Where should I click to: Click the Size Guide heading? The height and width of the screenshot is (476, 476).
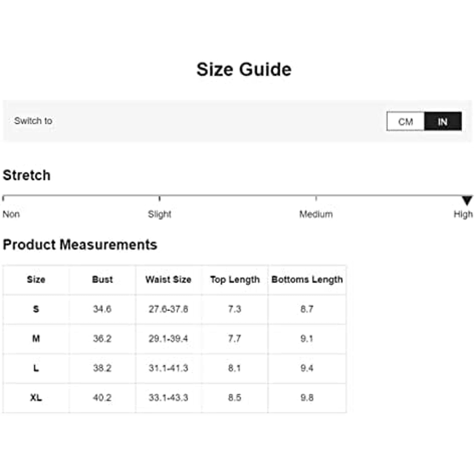[x=244, y=70]
